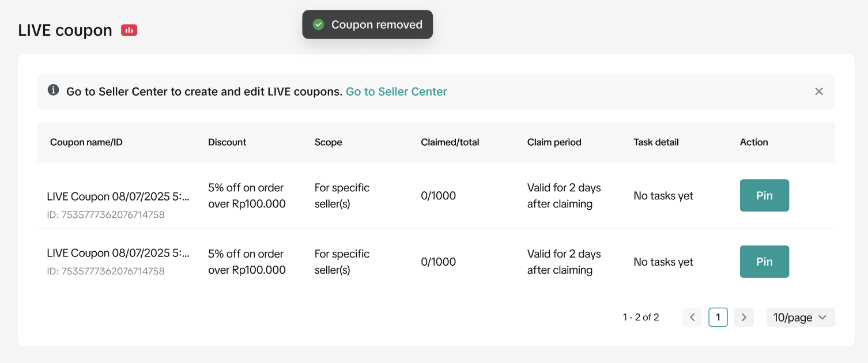Pin the second LIVE coupon
Image resolution: width=868 pixels, height=363 pixels.
764,262
